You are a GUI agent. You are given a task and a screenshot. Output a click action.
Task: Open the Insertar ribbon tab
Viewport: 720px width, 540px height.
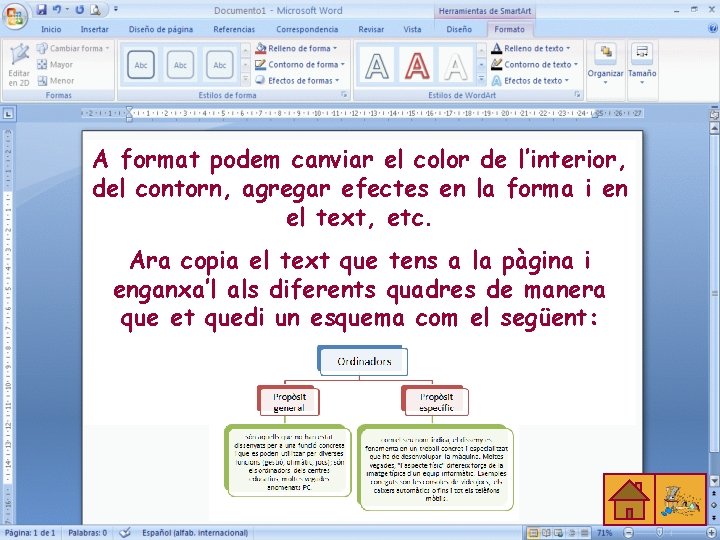coord(94,29)
